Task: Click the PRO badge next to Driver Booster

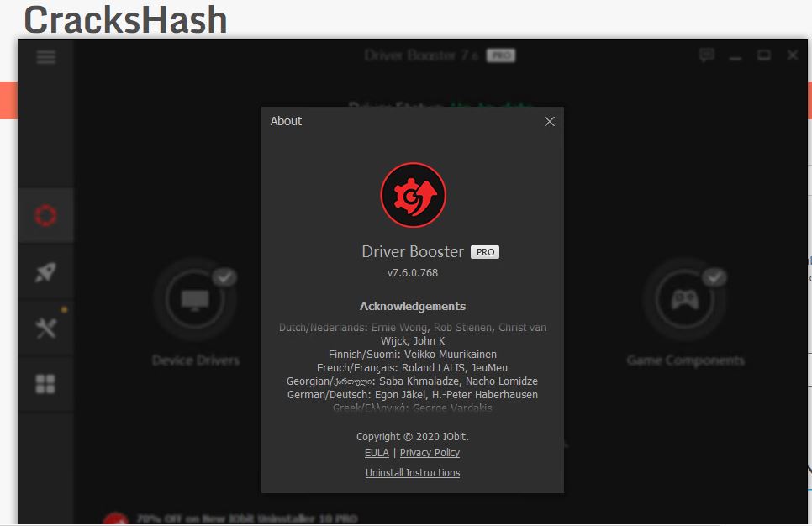Action: click(x=485, y=252)
